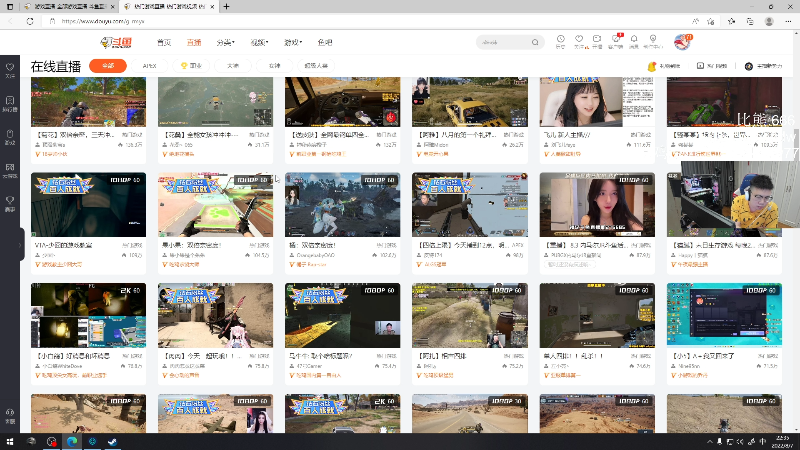Open the history clock icon

[560, 41]
